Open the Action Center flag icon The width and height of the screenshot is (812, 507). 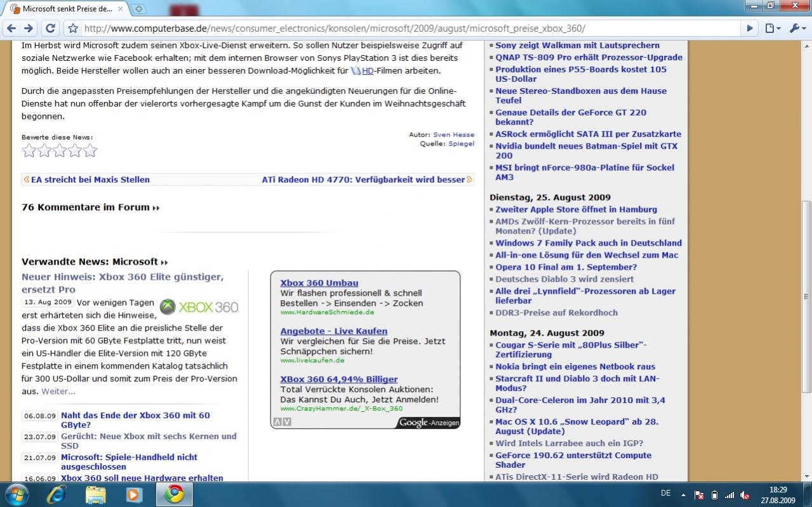699,495
